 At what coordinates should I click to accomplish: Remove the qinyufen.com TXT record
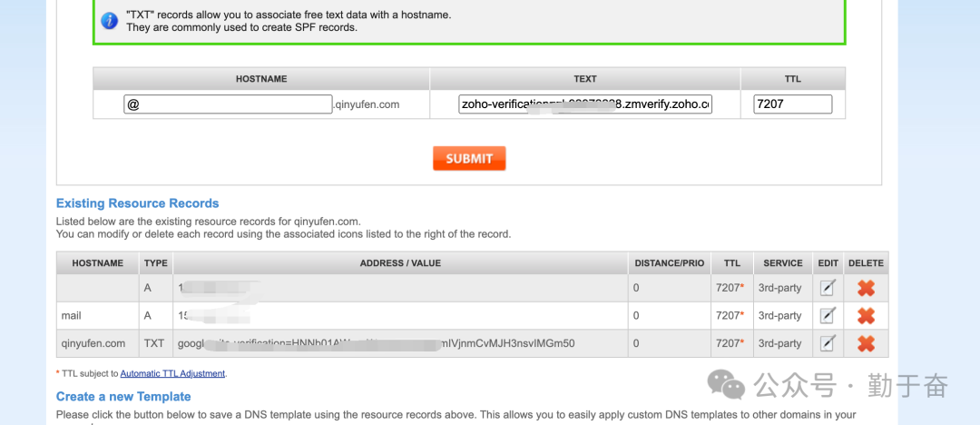pyautogui.click(x=866, y=343)
